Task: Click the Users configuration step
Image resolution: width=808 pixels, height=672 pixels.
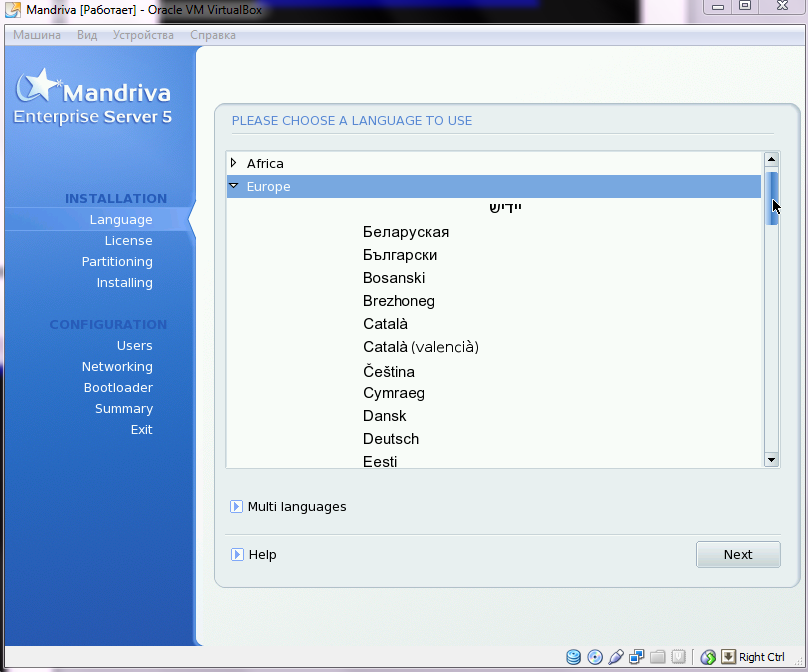Action: point(134,346)
